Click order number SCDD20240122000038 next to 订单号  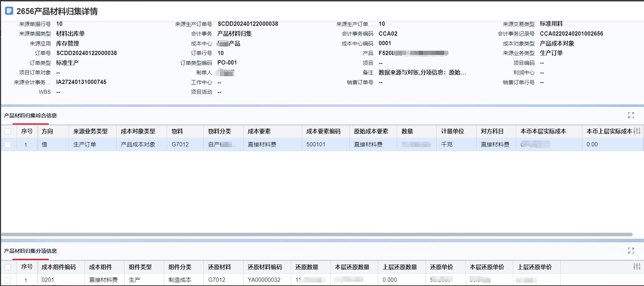point(86,53)
